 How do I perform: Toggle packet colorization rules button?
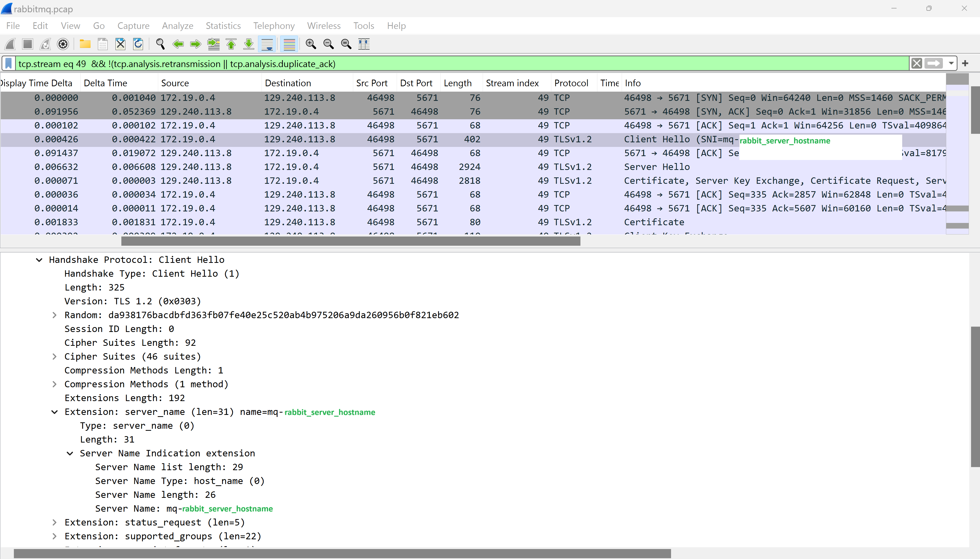click(289, 44)
